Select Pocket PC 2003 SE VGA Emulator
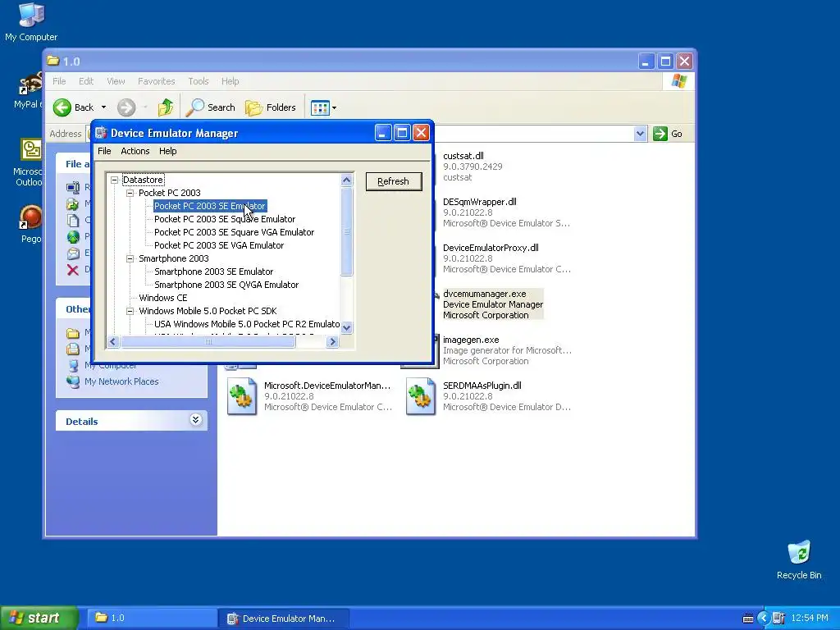840x630 pixels. (x=219, y=245)
